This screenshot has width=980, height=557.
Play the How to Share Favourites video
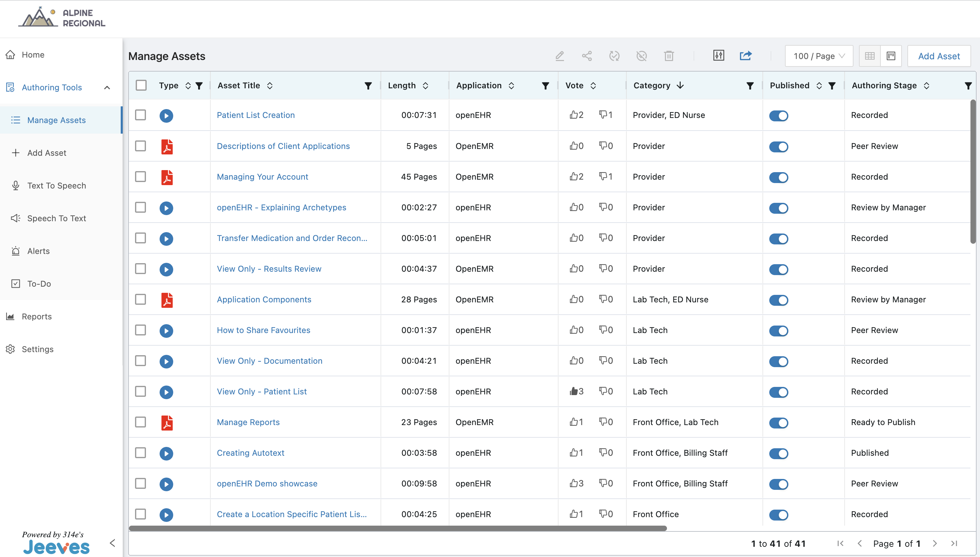click(x=166, y=331)
